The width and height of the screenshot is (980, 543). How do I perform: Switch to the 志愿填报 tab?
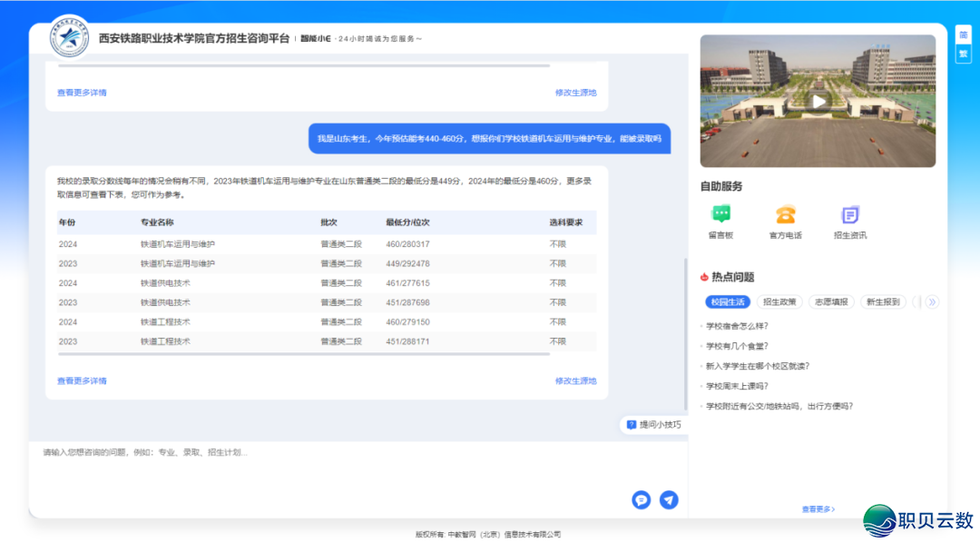831,302
